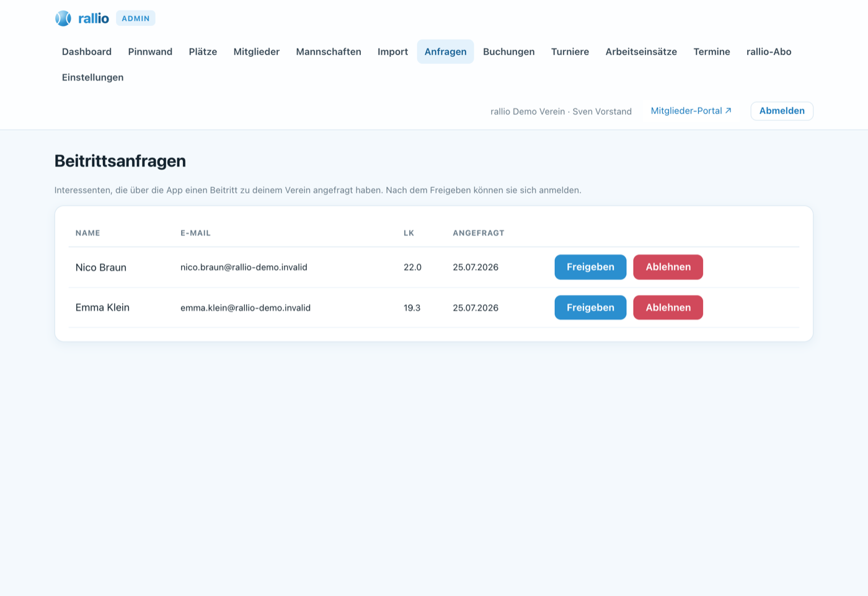This screenshot has width=868, height=596.
Task: Click Nico Braun's date 25.07.2026
Action: 476,267
